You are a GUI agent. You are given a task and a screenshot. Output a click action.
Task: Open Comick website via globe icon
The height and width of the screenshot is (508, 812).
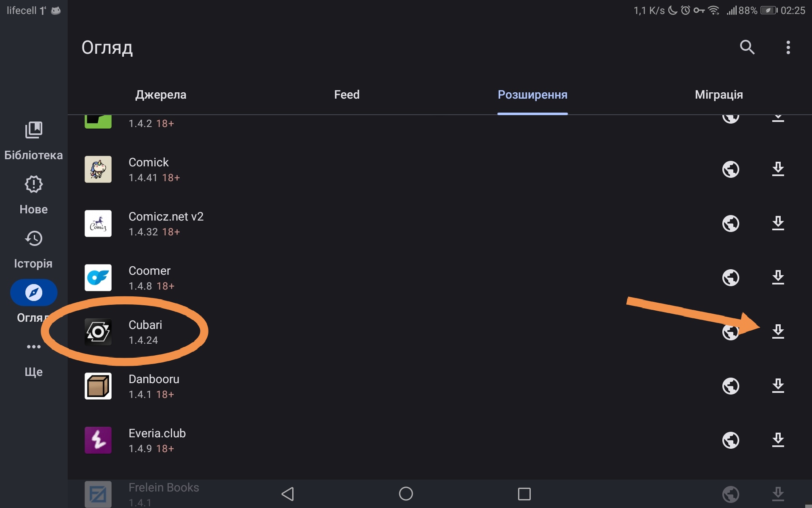coord(730,169)
